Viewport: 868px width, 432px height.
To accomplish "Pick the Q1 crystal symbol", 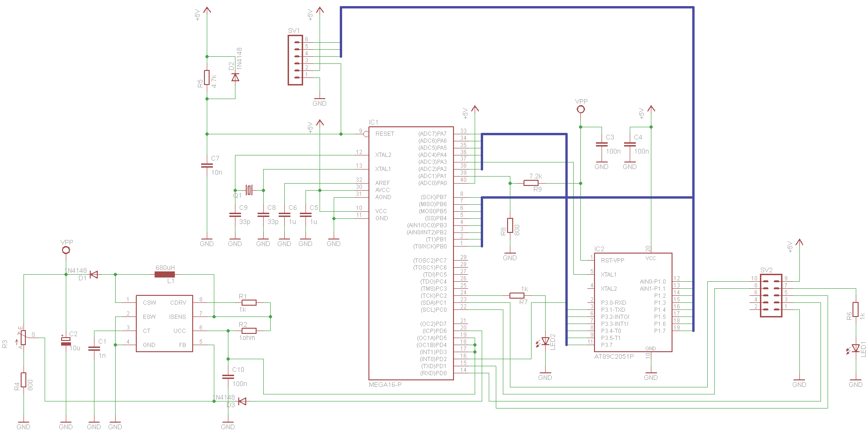I will point(249,190).
